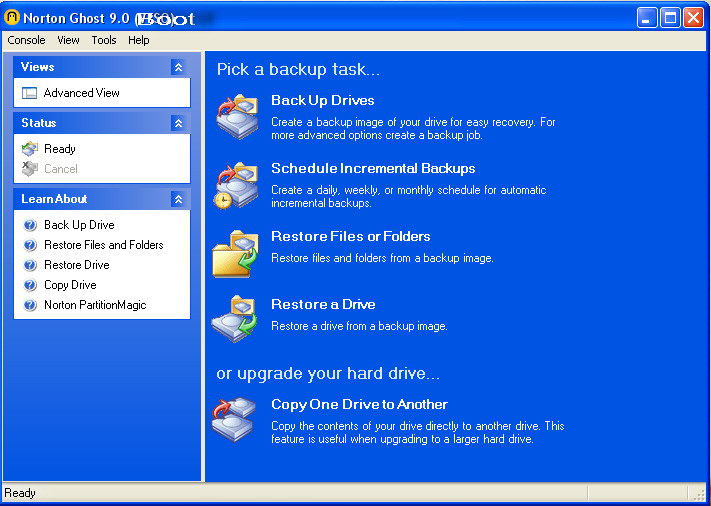Image resolution: width=711 pixels, height=506 pixels.
Task: Open Copy One Drive to Another task
Action: [360, 404]
